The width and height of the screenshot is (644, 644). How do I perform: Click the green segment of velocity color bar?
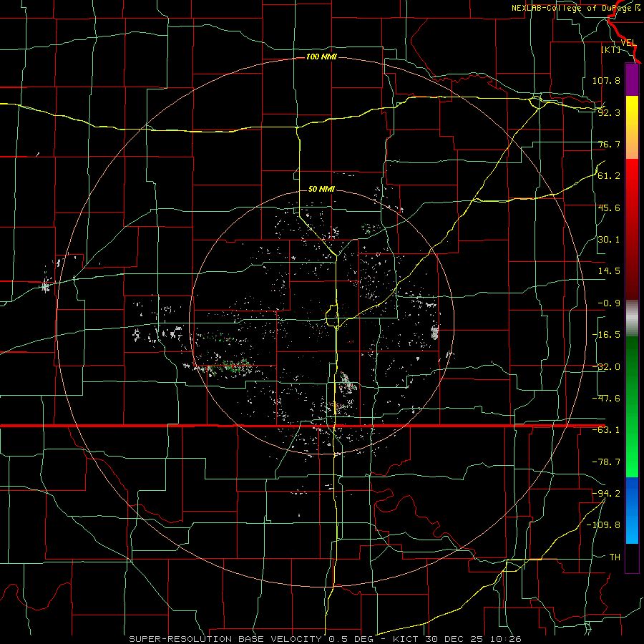click(x=632, y=407)
